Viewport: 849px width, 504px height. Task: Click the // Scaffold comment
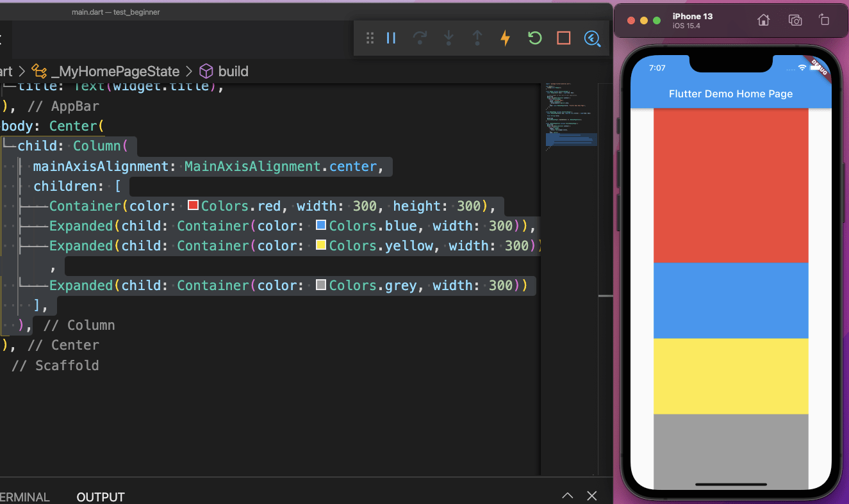[x=55, y=366]
